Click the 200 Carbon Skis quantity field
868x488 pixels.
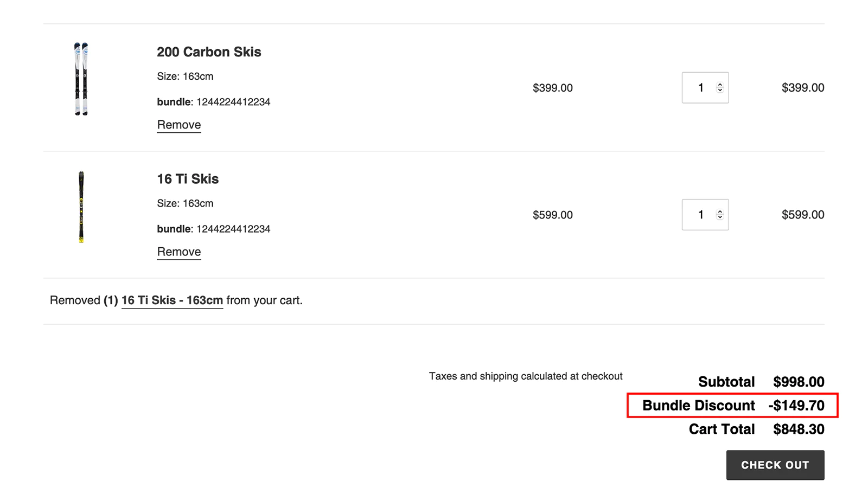pyautogui.click(x=701, y=87)
